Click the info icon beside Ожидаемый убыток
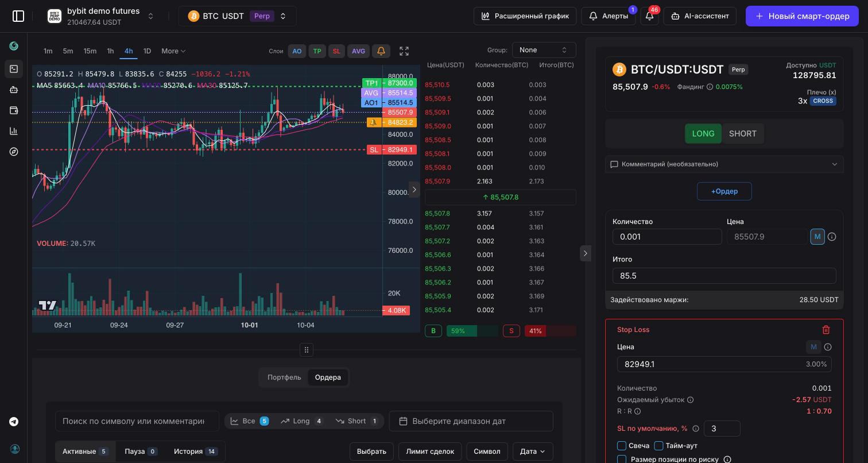Image resolution: width=868 pixels, height=463 pixels. (x=691, y=400)
